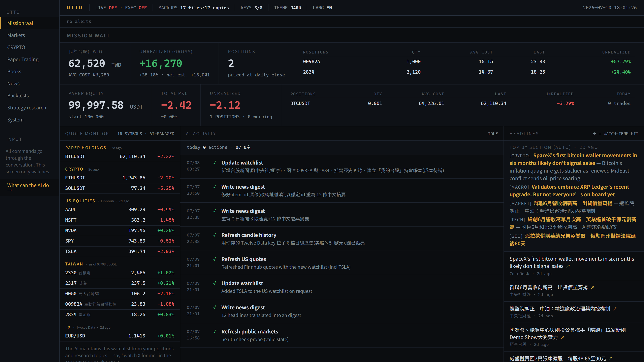This screenshot has height=362, width=644.
Task: Select the 2834 臺企銀 quote row
Action: click(120, 315)
